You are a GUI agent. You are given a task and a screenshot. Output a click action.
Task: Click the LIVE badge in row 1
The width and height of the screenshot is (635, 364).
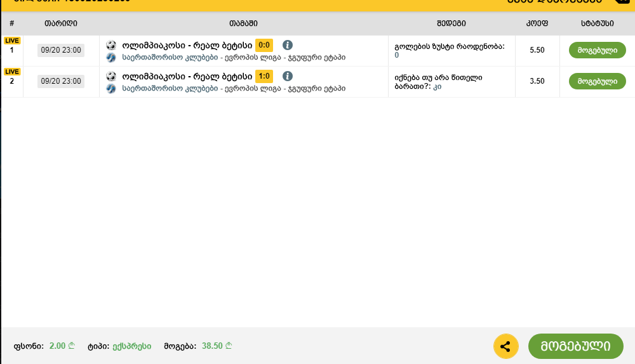(11, 41)
